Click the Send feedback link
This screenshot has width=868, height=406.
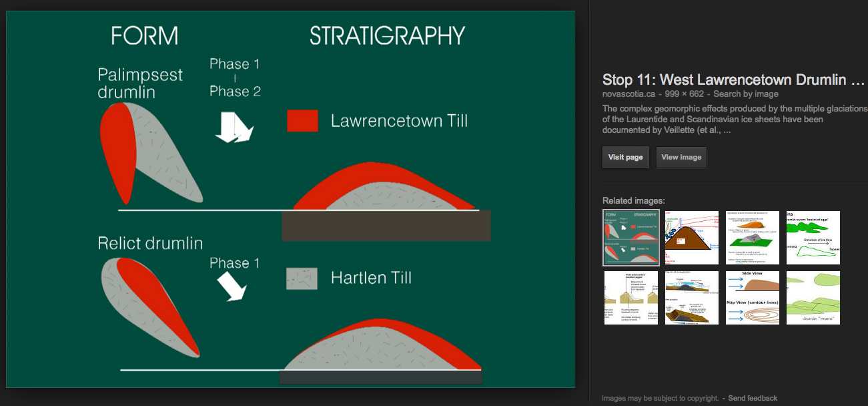[x=753, y=398]
